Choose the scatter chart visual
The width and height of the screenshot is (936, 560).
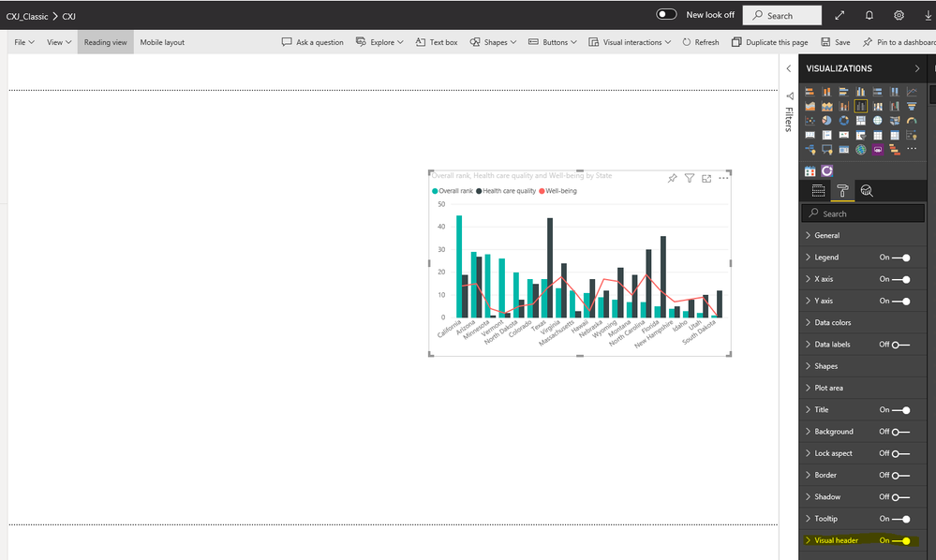pyautogui.click(x=810, y=121)
